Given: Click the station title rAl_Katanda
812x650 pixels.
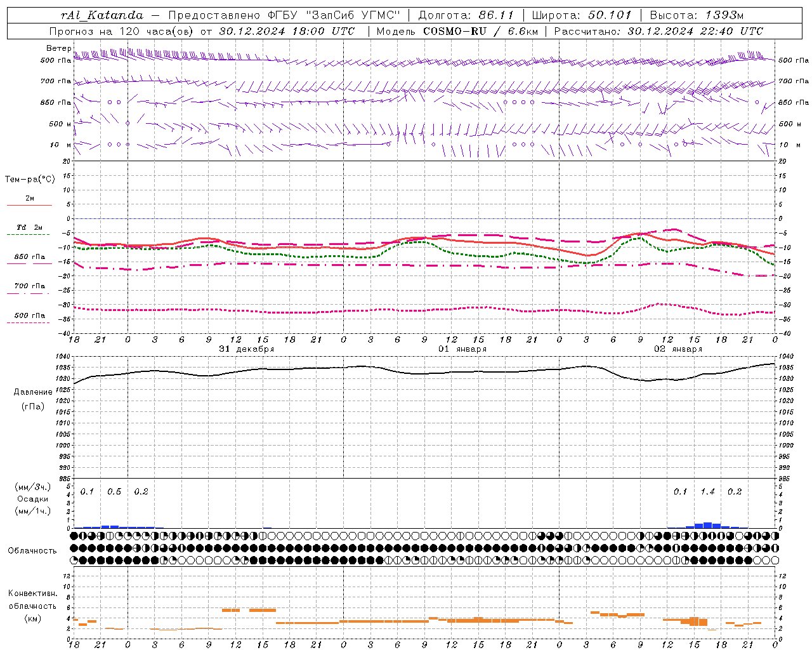Looking at the screenshot, I should [102, 15].
